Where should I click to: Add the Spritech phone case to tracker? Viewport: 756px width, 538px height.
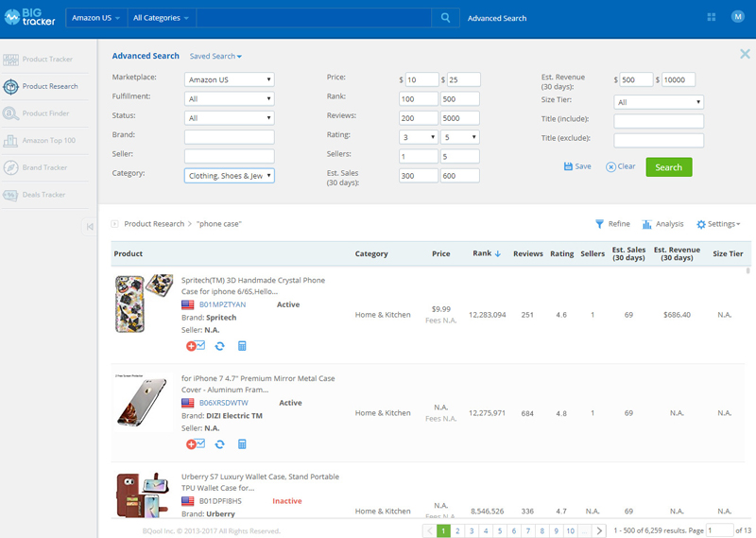[x=195, y=347]
